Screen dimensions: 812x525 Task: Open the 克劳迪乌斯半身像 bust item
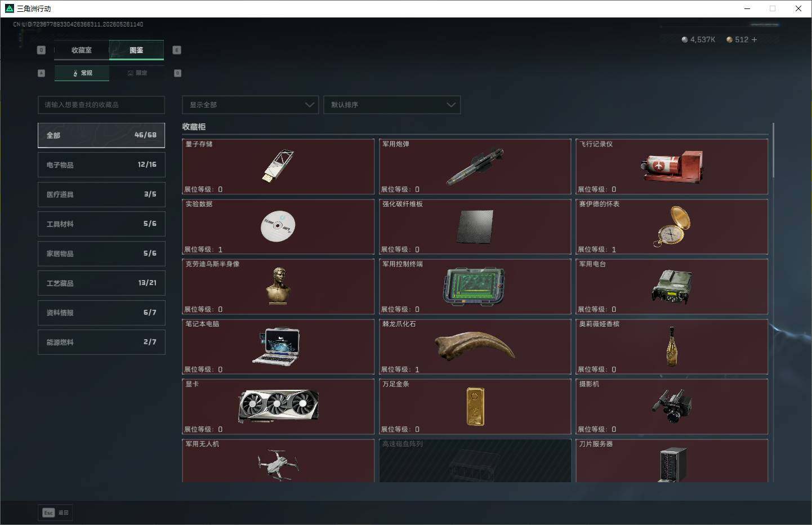coord(278,287)
